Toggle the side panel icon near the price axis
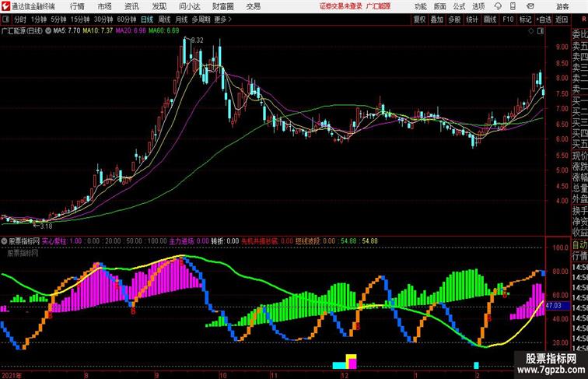588x379 pixels. [541, 31]
